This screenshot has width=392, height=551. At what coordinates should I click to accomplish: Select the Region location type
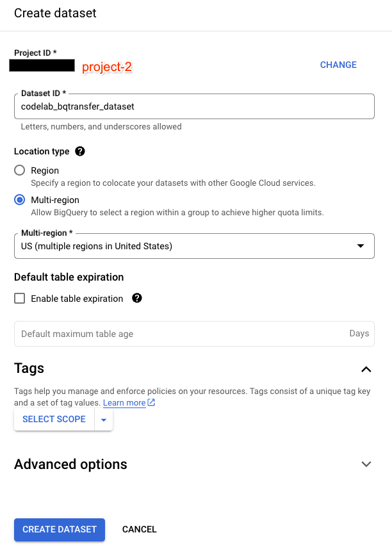(20, 170)
